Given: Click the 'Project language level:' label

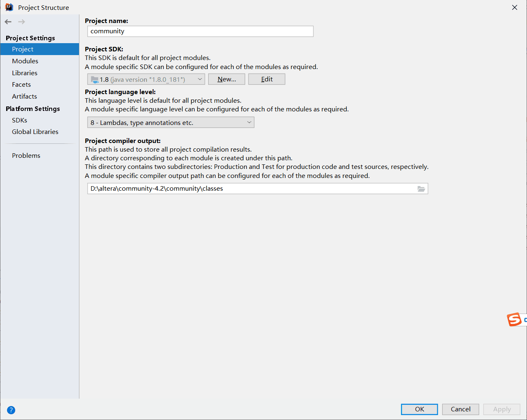Looking at the screenshot, I should tap(120, 92).
